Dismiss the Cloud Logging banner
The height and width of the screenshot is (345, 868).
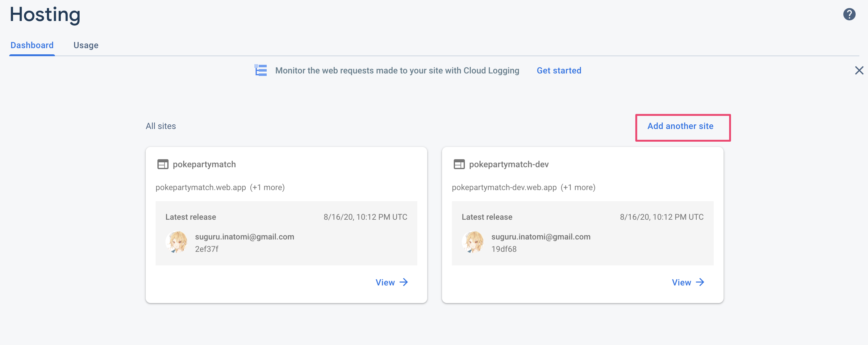(859, 70)
